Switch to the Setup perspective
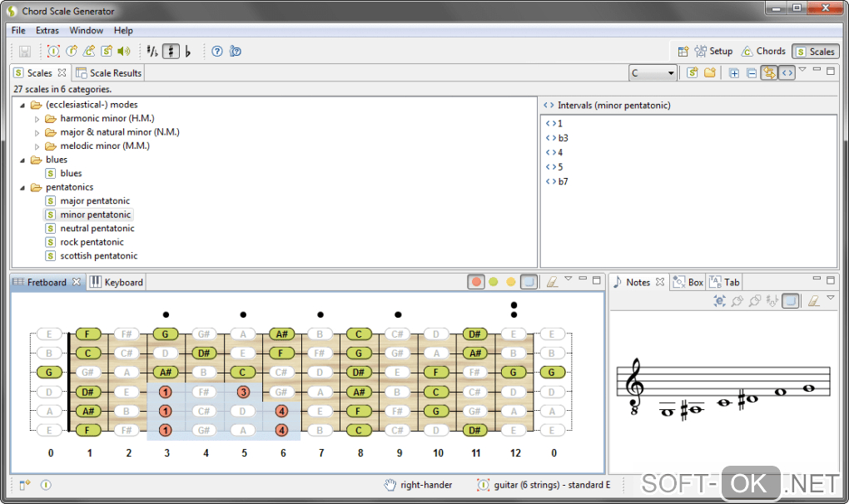The height and width of the screenshot is (504, 849). click(713, 52)
